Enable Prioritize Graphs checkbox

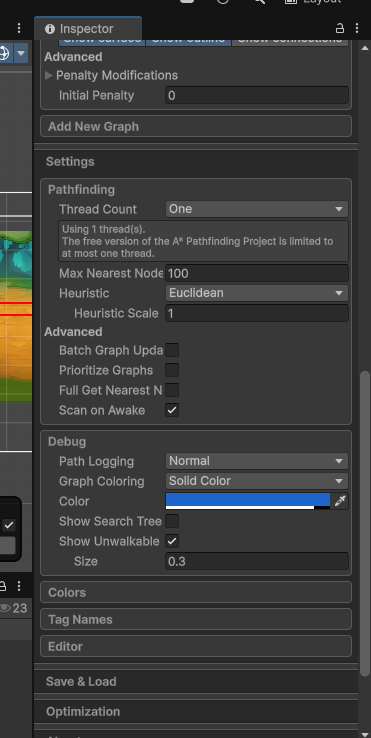click(172, 370)
